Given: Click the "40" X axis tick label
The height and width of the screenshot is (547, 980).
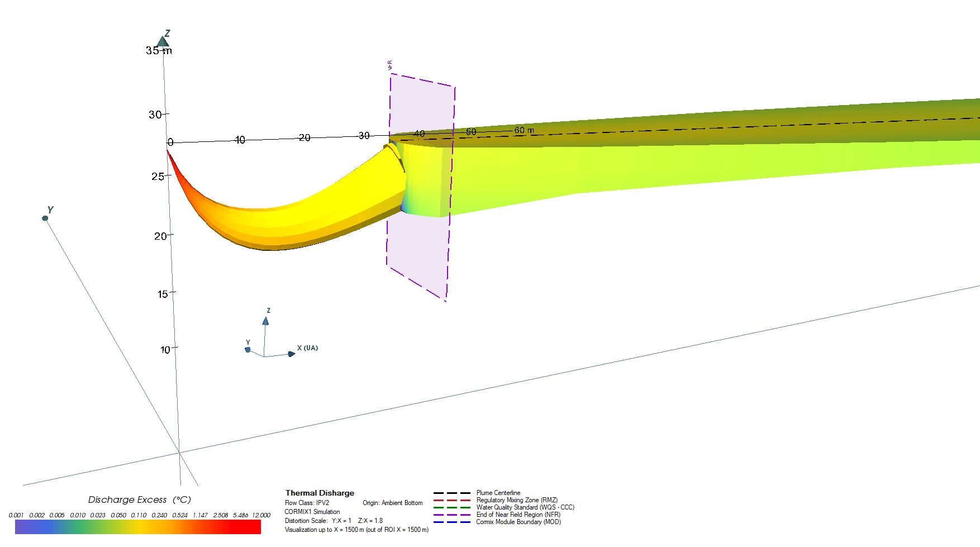Looking at the screenshot, I should tap(419, 134).
